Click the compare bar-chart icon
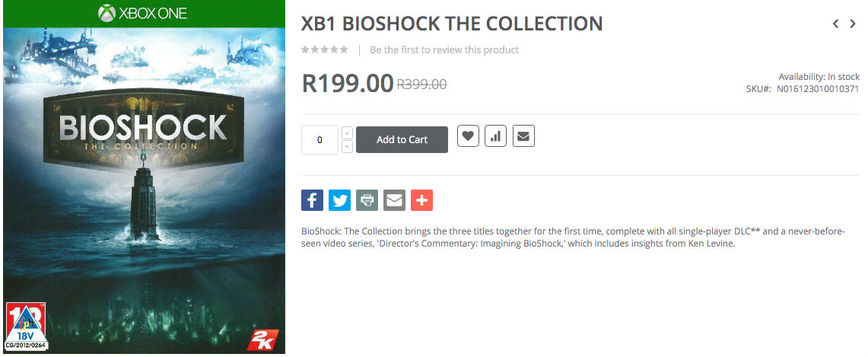The image size is (868, 357). 495,137
